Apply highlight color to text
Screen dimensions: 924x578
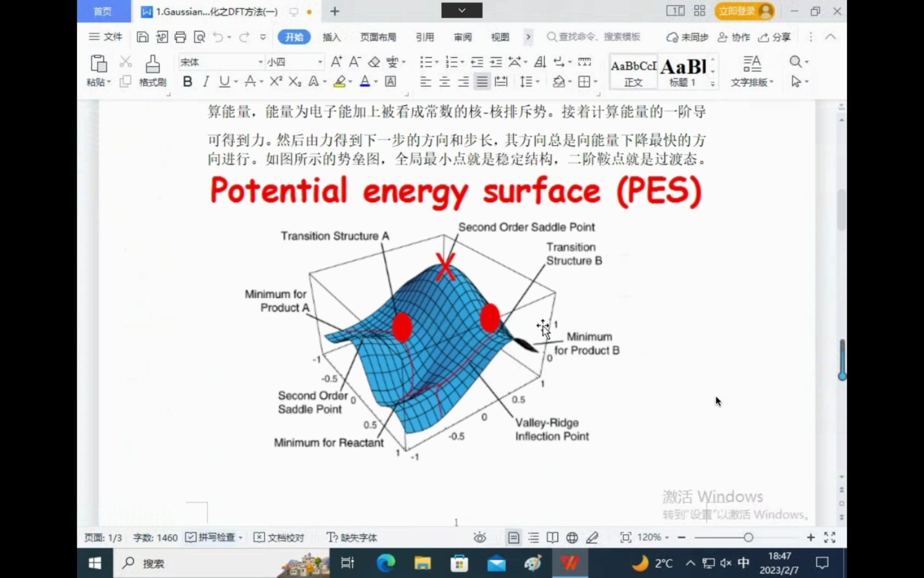[x=340, y=81]
